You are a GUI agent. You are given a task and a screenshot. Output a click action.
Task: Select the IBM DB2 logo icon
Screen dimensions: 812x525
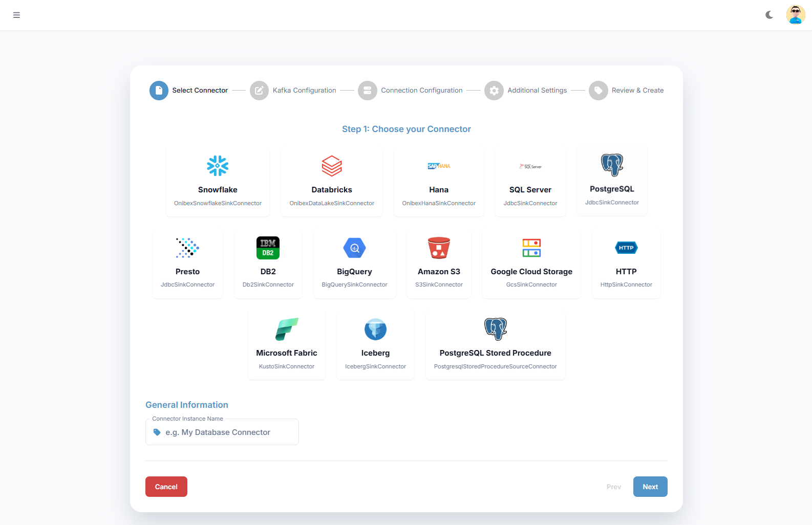(x=268, y=248)
